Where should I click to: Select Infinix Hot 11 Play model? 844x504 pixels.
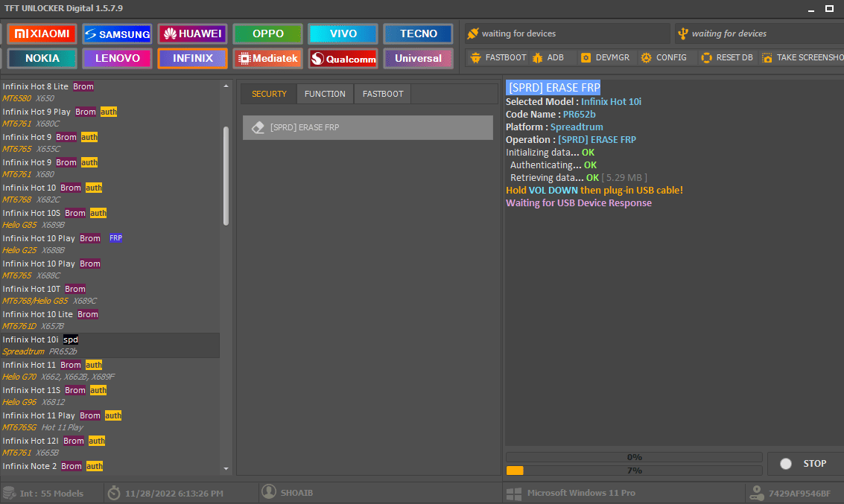pos(110,421)
